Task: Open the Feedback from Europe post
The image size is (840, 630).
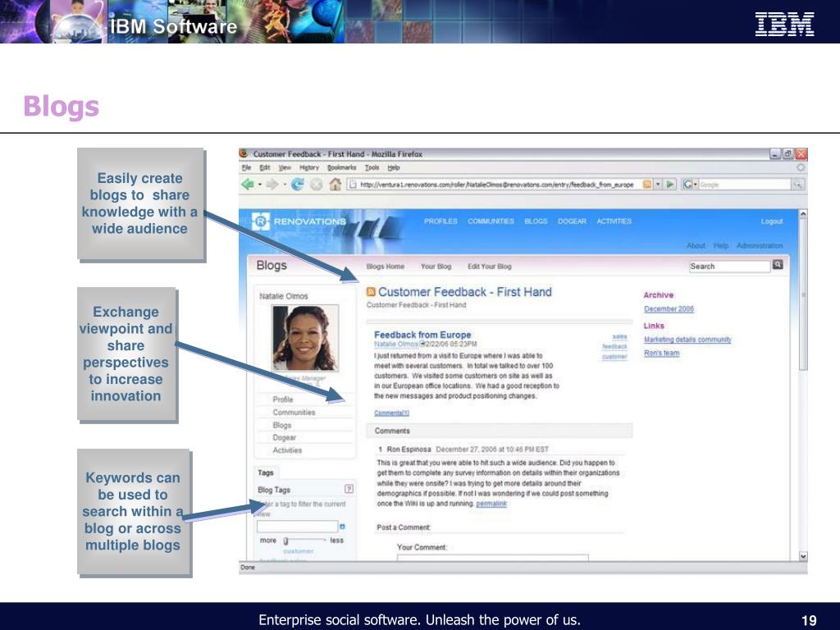Action: (x=422, y=335)
